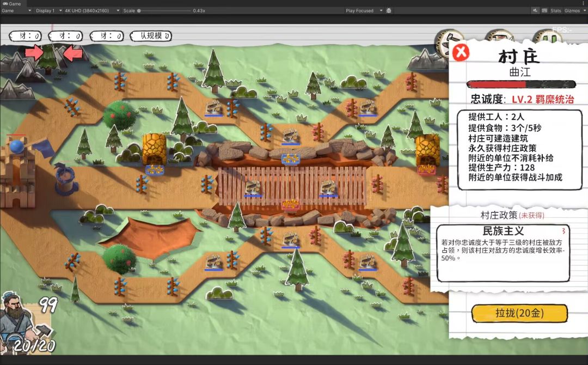
Task: Toggle the mute audio icon
Action: tap(535, 10)
